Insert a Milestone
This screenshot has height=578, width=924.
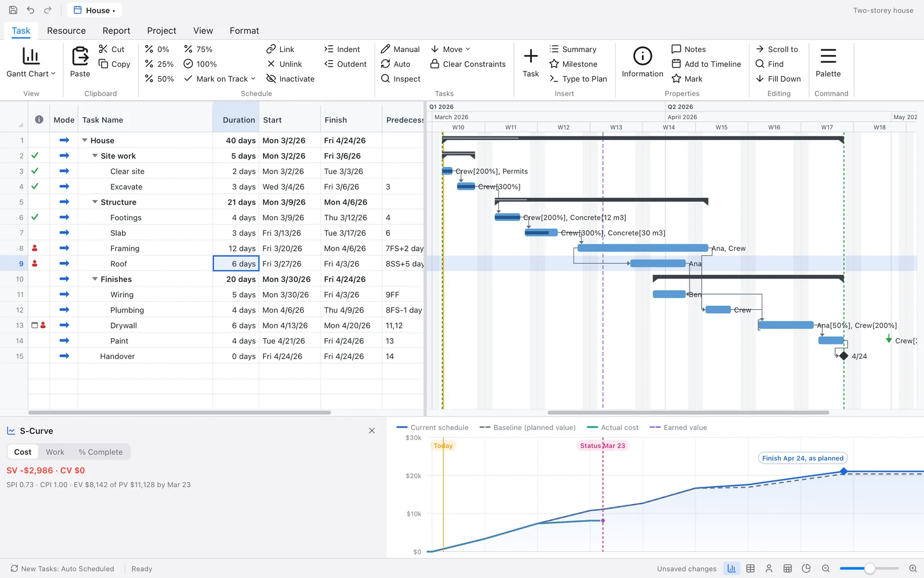pyautogui.click(x=573, y=64)
